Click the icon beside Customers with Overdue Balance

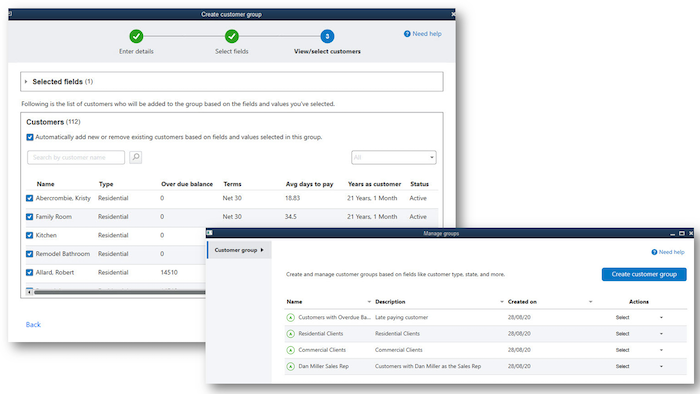[291, 318]
